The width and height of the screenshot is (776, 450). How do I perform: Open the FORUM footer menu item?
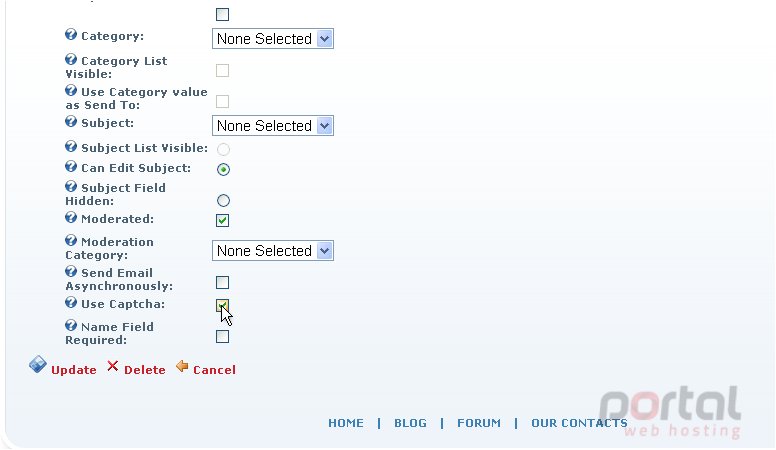479,423
